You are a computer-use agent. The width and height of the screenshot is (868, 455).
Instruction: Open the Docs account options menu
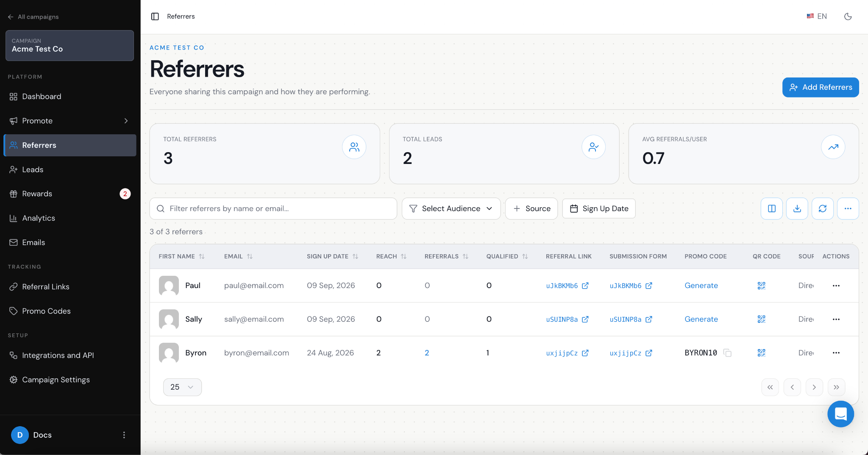coord(124,435)
